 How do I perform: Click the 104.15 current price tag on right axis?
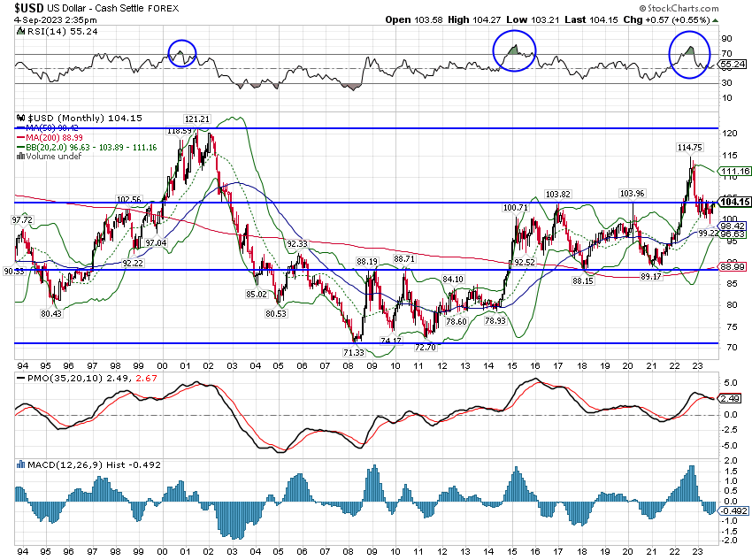pyautogui.click(x=735, y=202)
